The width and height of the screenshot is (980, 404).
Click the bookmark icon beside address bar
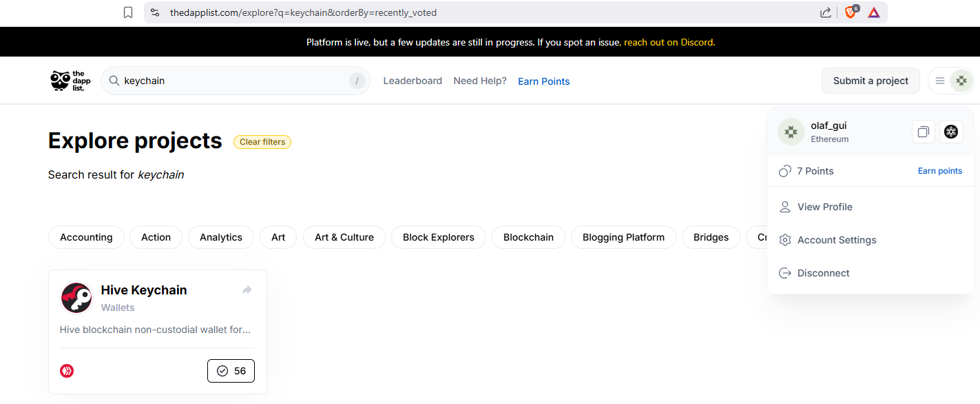click(x=128, y=12)
